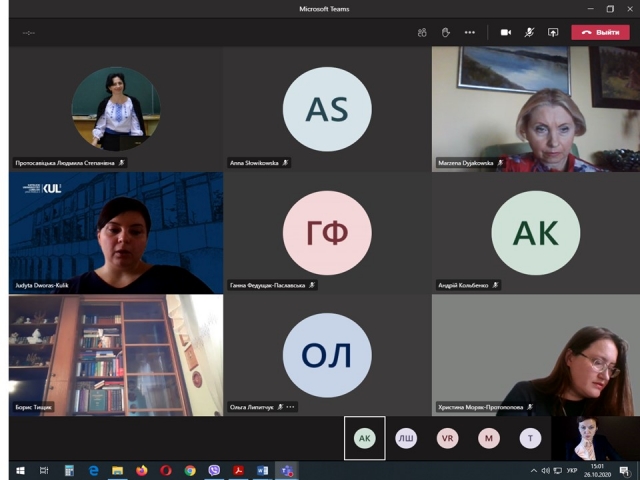Select the highlighted AK avatar in bottom strip
This screenshot has height=480, width=640.
364,438
